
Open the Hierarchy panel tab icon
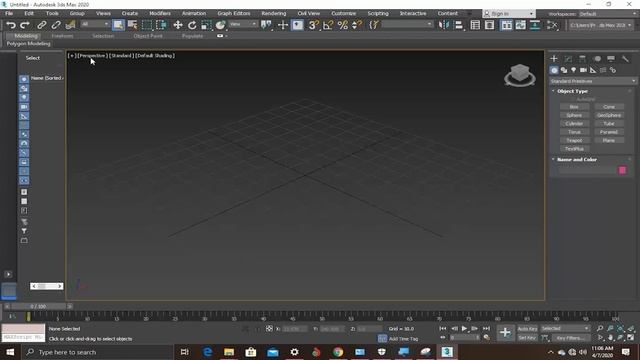[582, 59]
